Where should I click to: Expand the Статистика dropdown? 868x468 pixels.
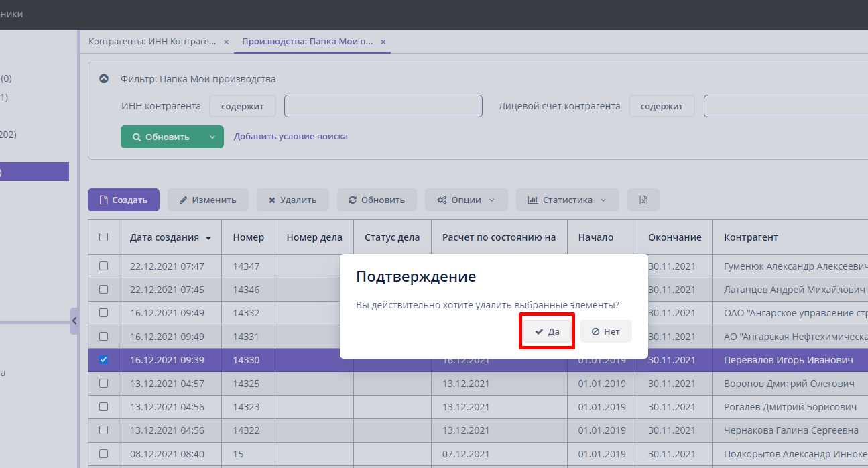[x=566, y=200]
